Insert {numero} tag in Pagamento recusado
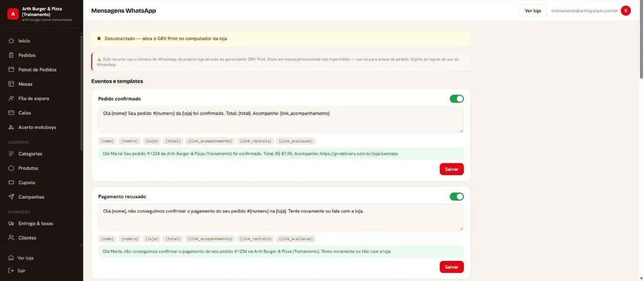The image size is (644, 281). tap(129, 239)
